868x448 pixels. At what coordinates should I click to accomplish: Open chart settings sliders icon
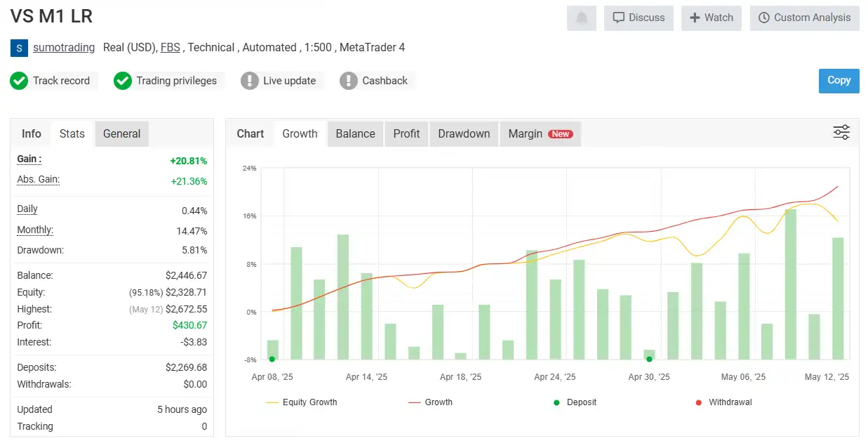click(841, 133)
